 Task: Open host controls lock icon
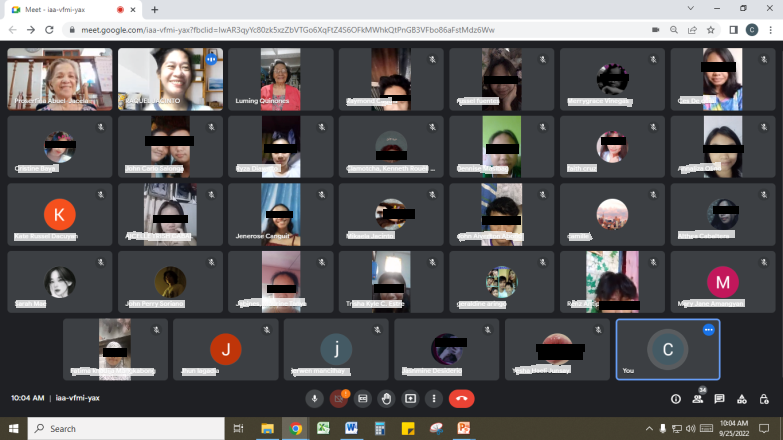click(762, 398)
